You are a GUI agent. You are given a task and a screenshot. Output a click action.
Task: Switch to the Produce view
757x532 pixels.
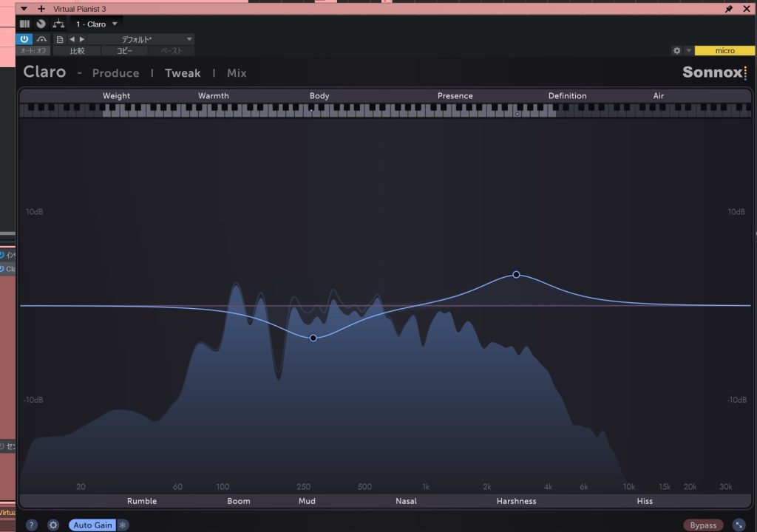tap(115, 73)
